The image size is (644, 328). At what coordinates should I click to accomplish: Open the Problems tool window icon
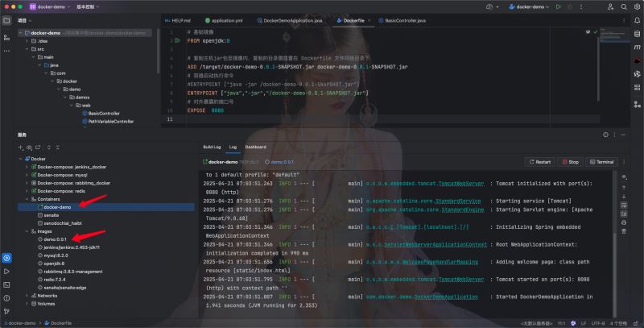click(x=6, y=298)
